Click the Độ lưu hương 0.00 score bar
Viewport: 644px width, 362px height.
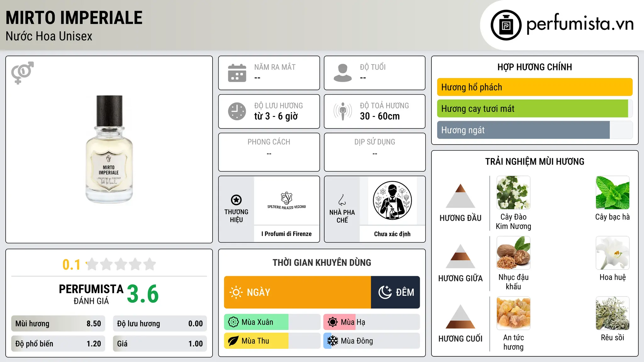pyautogui.click(x=160, y=324)
